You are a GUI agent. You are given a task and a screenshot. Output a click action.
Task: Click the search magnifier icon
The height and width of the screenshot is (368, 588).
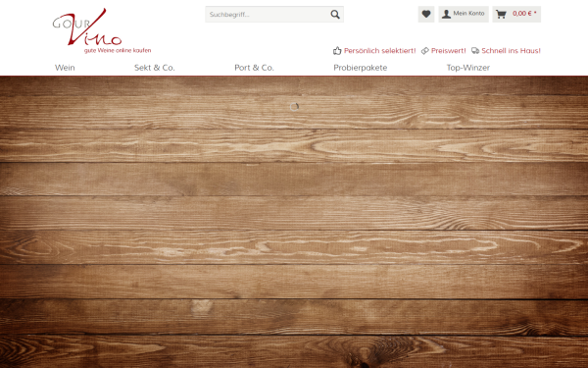[x=335, y=15]
